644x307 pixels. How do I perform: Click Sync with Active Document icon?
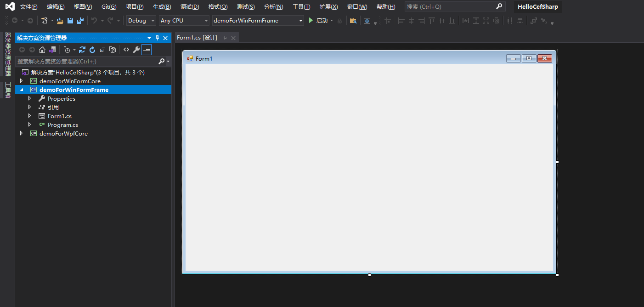(82, 50)
